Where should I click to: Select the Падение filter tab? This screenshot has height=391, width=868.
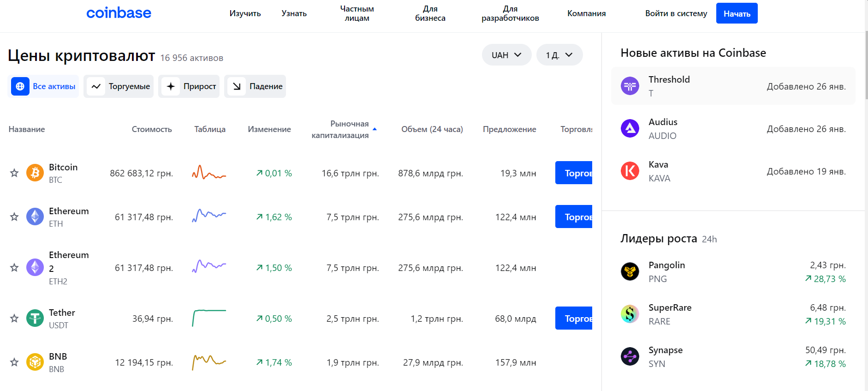pos(255,86)
